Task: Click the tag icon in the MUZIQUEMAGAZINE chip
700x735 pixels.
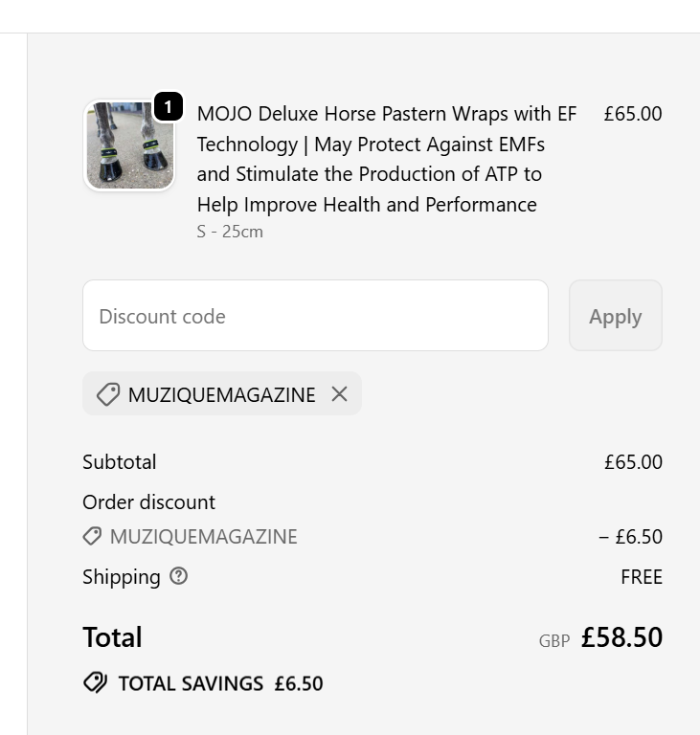Action: [108, 394]
